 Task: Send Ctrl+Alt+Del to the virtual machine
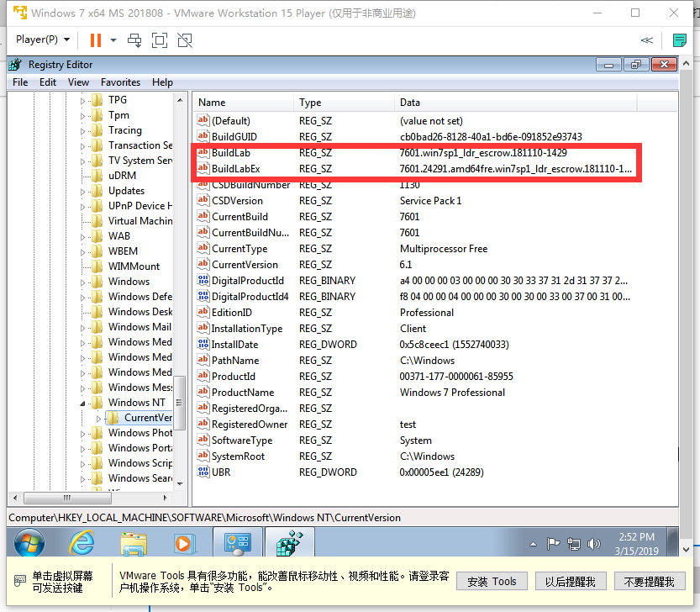[134, 40]
